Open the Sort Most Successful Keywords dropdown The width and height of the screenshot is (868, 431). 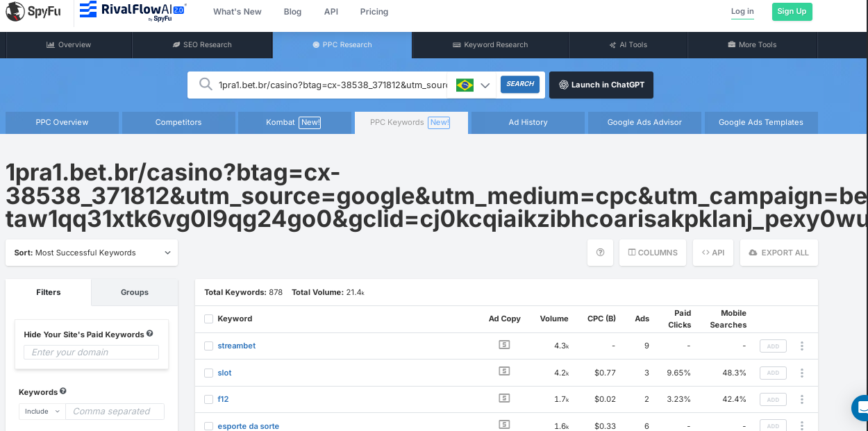click(92, 253)
